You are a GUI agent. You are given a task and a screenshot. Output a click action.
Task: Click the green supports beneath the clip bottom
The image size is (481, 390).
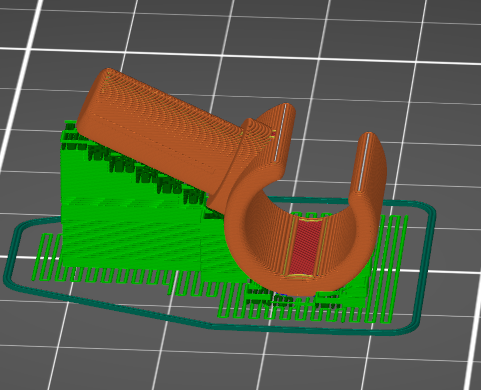pos(293,297)
